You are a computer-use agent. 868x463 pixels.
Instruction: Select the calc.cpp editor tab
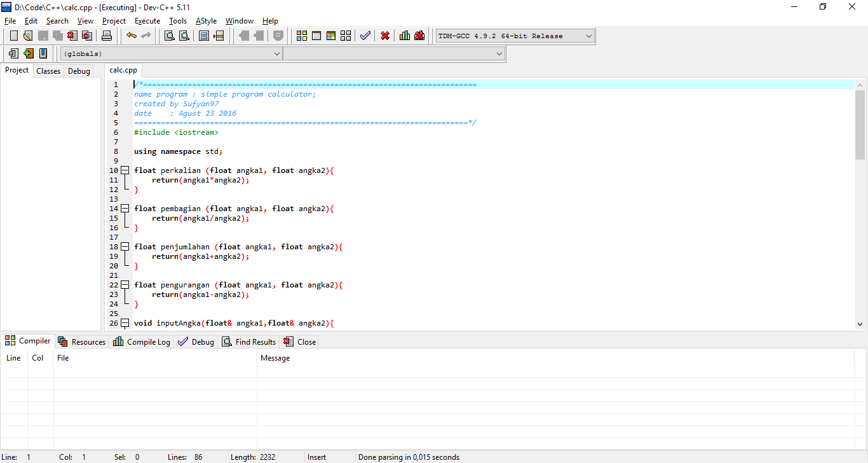[x=123, y=70]
